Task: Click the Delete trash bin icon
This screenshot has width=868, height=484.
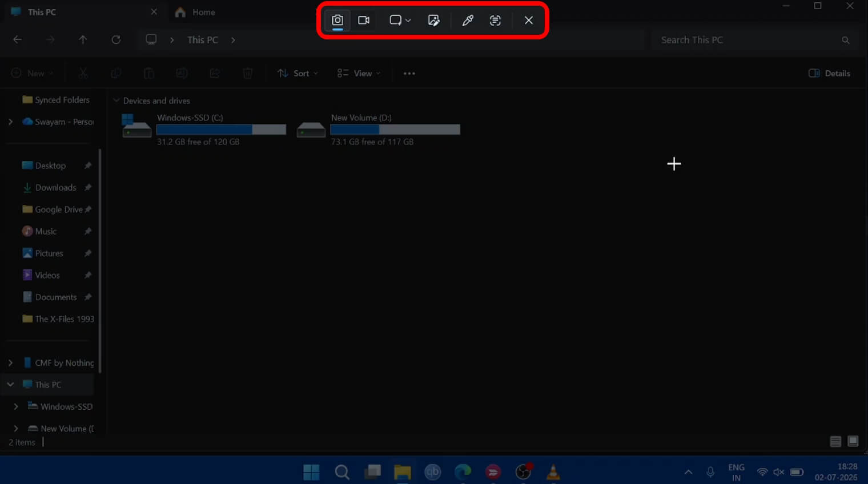Action: click(247, 73)
